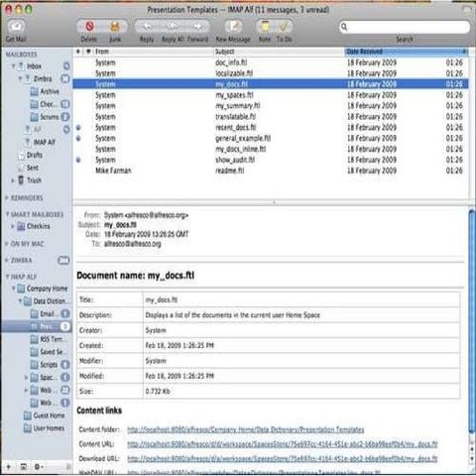
Task: Select the translatable.ftl message
Action: [271, 117]
